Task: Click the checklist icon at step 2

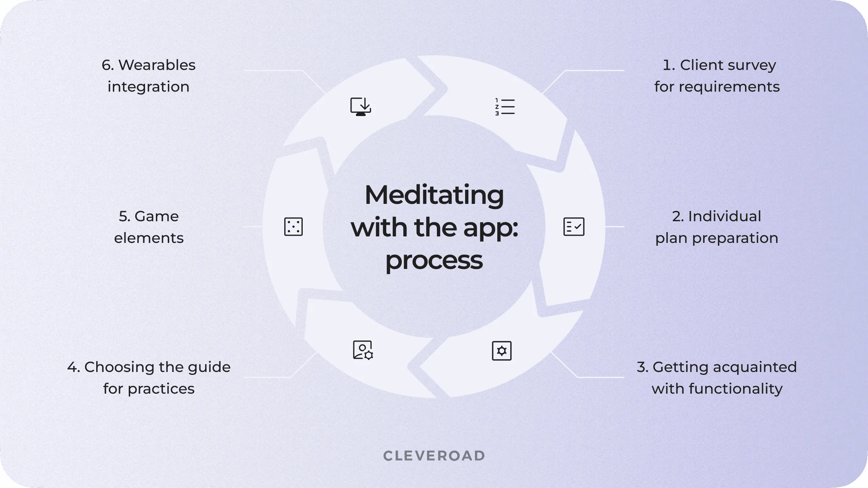Action: [x=573, y=226]
